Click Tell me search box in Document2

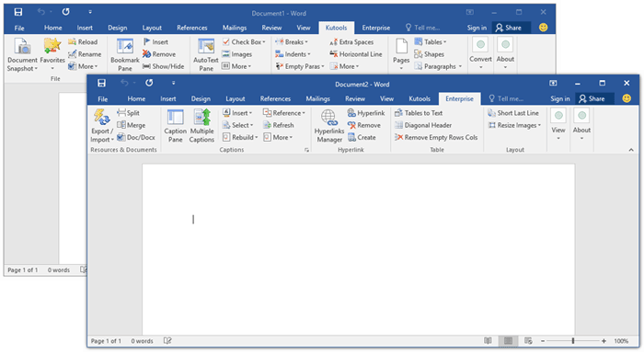506,98
